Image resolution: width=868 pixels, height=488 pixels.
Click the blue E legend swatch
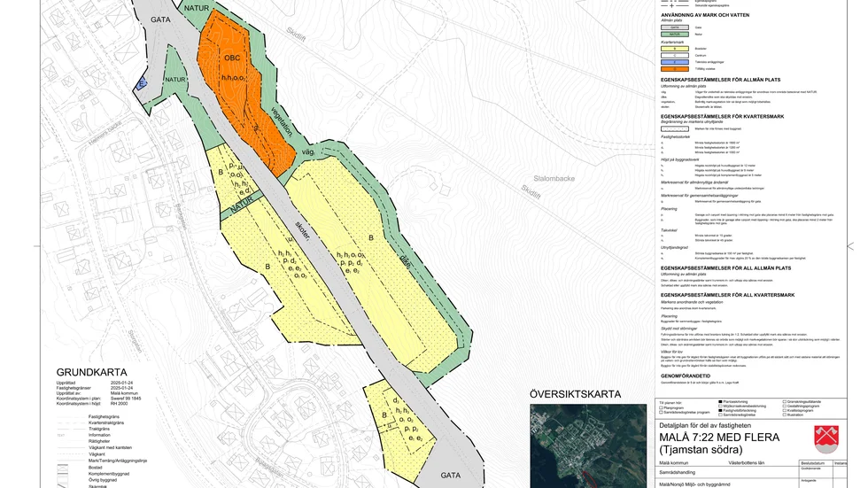(x=675, y=62)
